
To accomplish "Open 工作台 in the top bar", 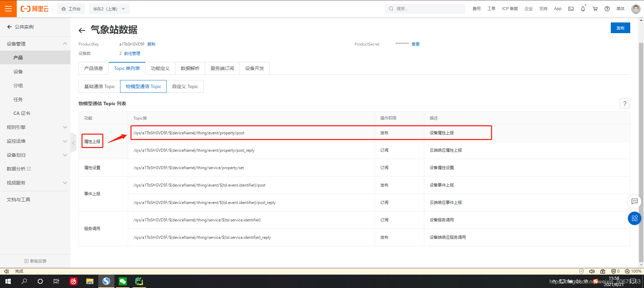I will pos(71,9).
